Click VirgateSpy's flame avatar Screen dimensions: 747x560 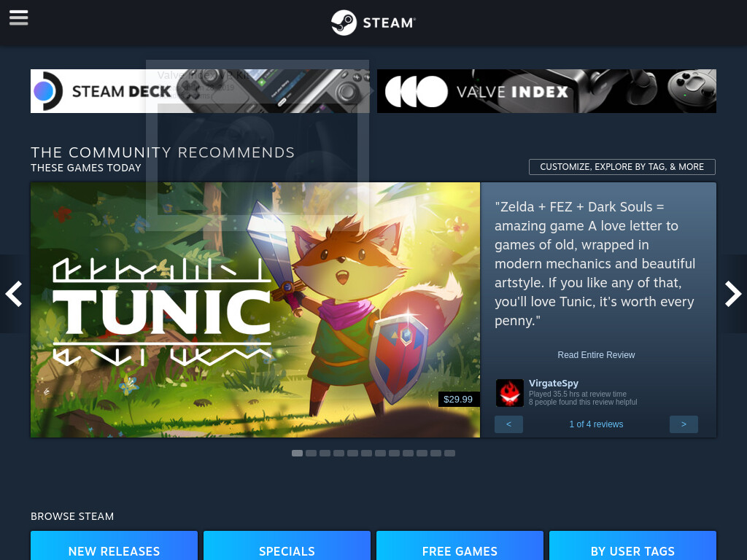tap(509, 393)
